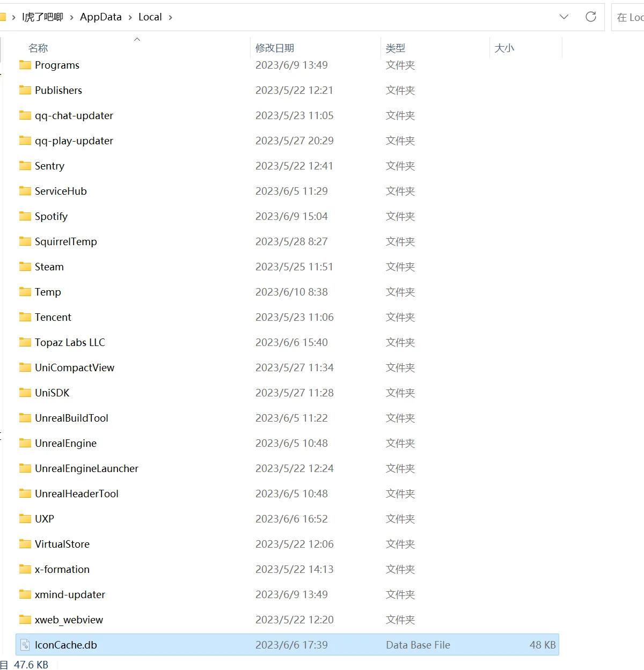644x670 pixels.
Task: Select the Temp folder name
Action: click(48, 292)
